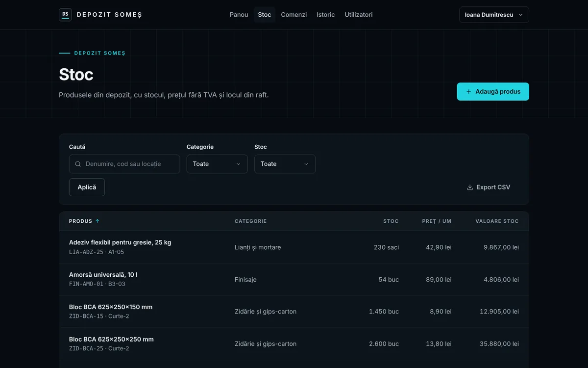
Task: Sort by the Categorie column header
Action: click(251, 221)
